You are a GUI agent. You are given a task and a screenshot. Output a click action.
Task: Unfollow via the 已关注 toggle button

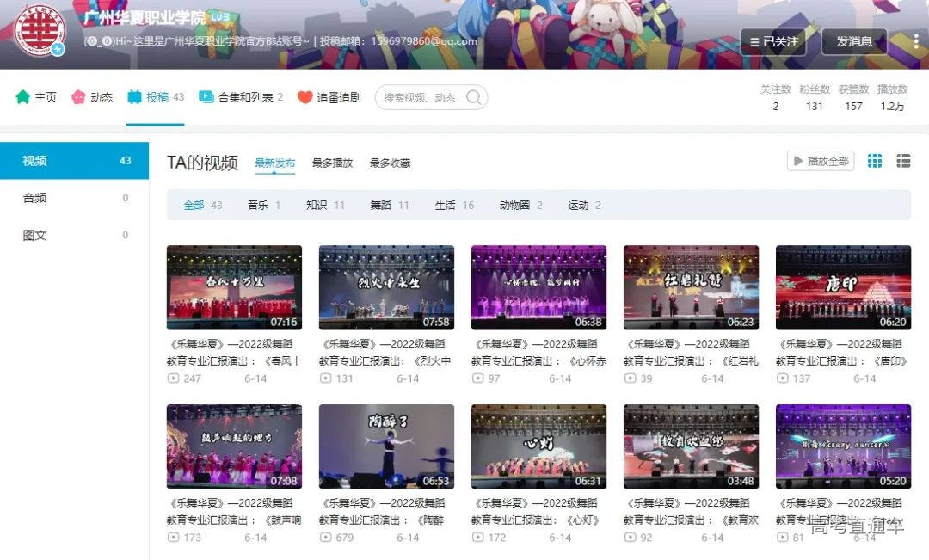click(773, 40)
